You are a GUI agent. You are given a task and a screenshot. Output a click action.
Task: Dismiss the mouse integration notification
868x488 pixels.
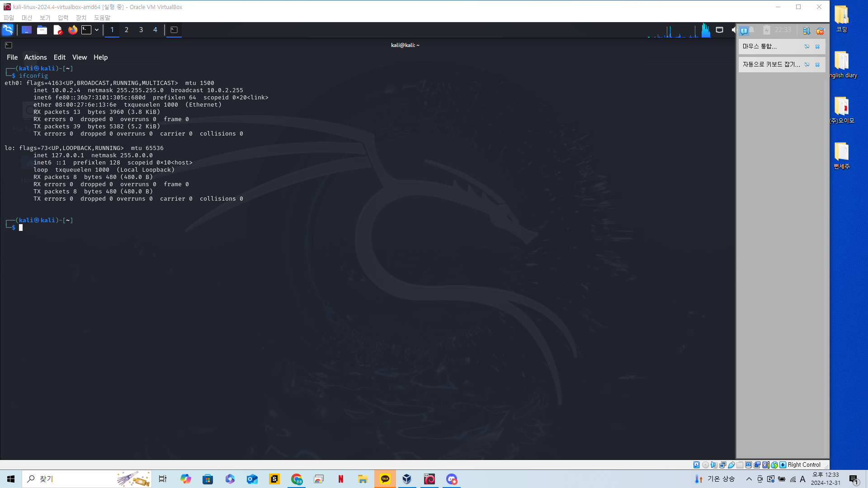click(817, 47)
